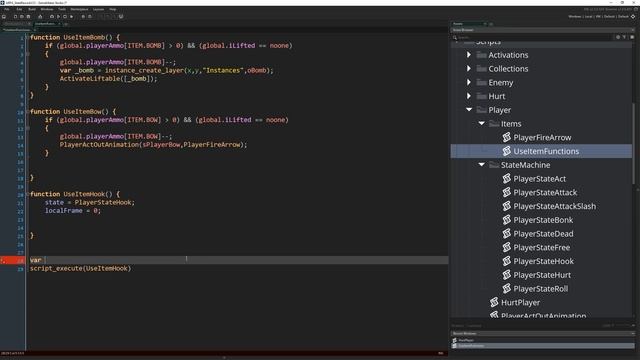Screen dimensions: 640x360
Task: Click the Collections folder icon
Action: click(482, 69)
